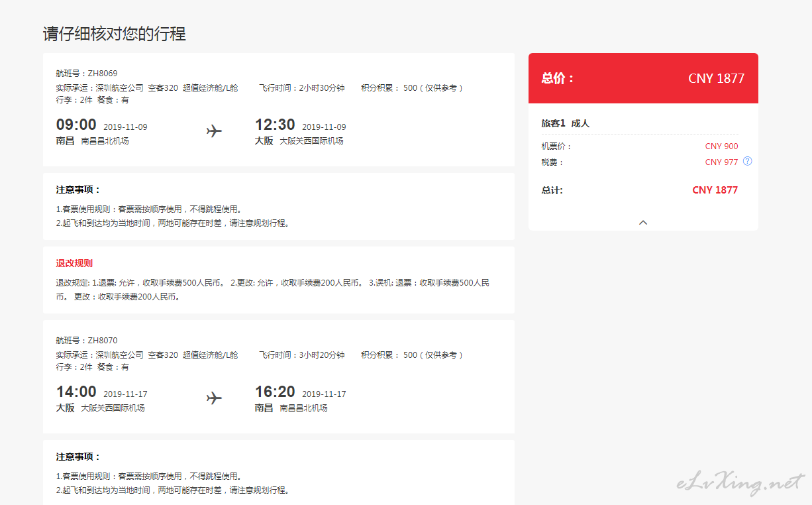Click 南昌昌北机场 under 16:20 arrival
The image size is (812, 505).
pos(303,408)
